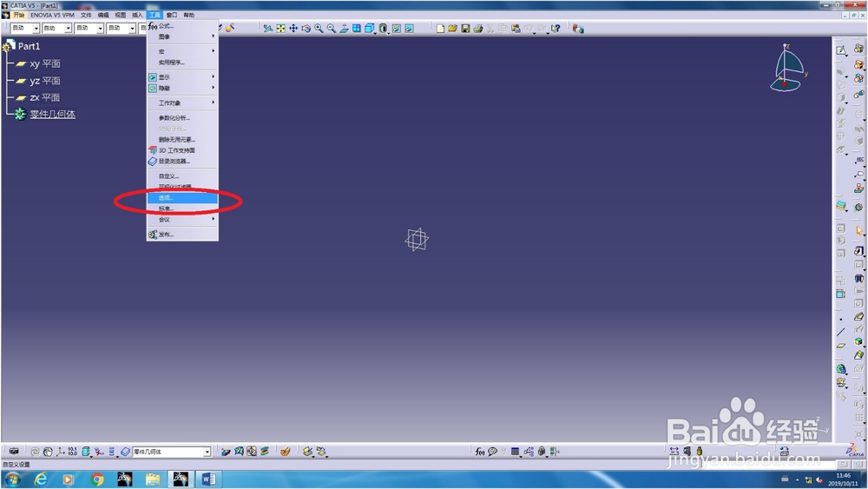The image size is (868, 489).
Task: Open the 窗口 window menu
Action: [172, 15]
